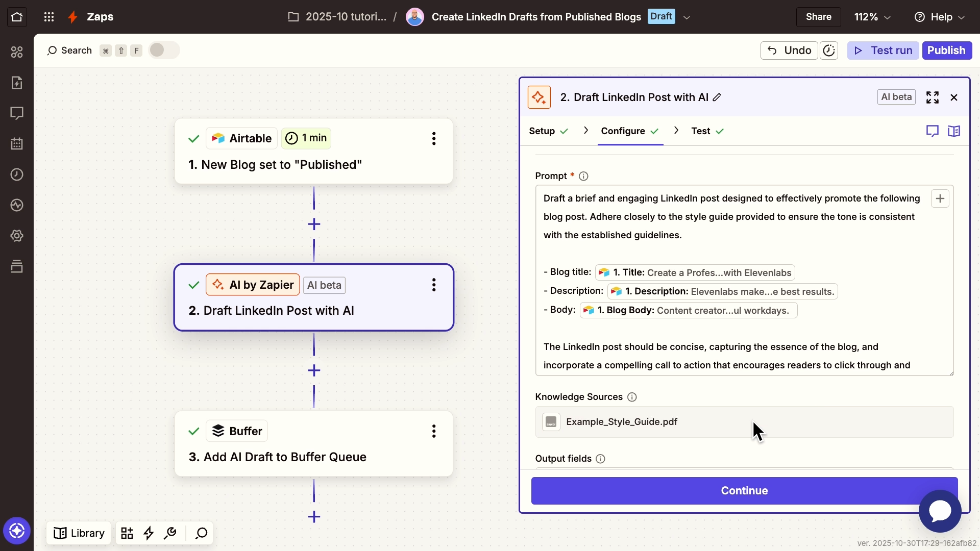This screenshot has width=980, height=551.
Task: Open the chat/messages icon in sidebar
Action: 17,113
